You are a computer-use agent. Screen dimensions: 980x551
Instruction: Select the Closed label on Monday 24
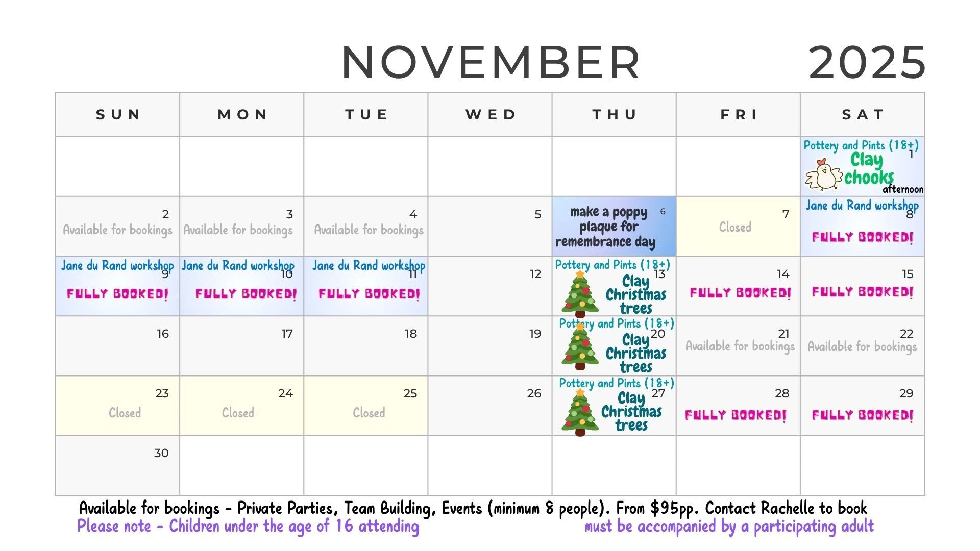238,413
